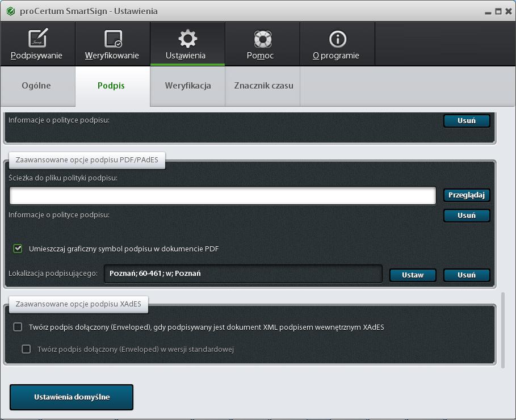
Task: Open the Znacznik czasu tab
Action: (263, 86)
